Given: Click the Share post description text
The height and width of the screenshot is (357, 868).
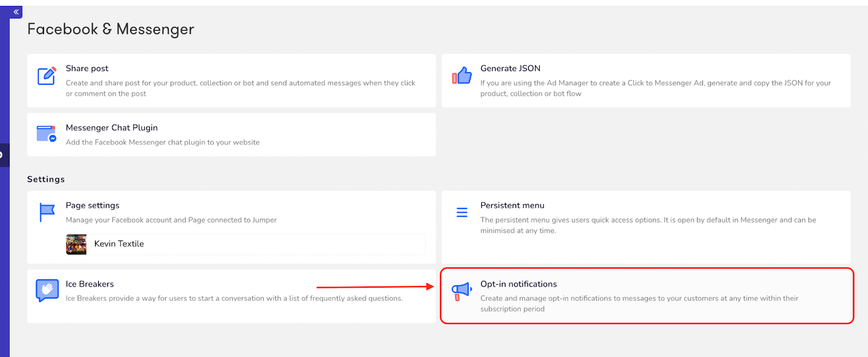Looking at the screenshot, I should click(x=240, y=88).
